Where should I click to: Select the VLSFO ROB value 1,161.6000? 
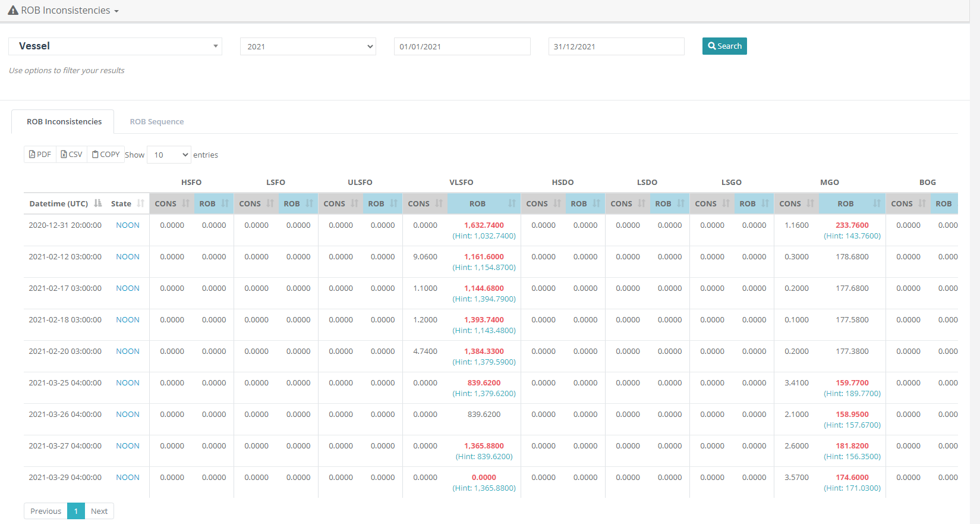tap(484, 257)
